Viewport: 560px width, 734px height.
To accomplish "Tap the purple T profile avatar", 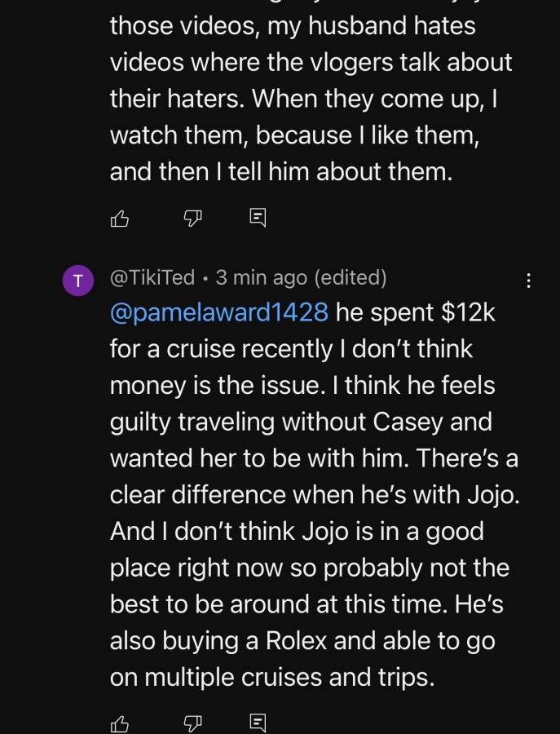I will click(78, 281).
